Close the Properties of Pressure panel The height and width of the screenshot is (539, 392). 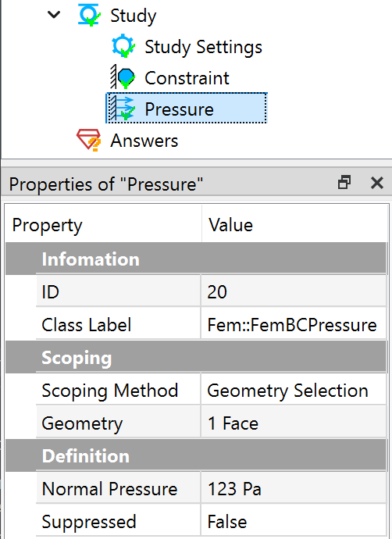click(377, 183)
